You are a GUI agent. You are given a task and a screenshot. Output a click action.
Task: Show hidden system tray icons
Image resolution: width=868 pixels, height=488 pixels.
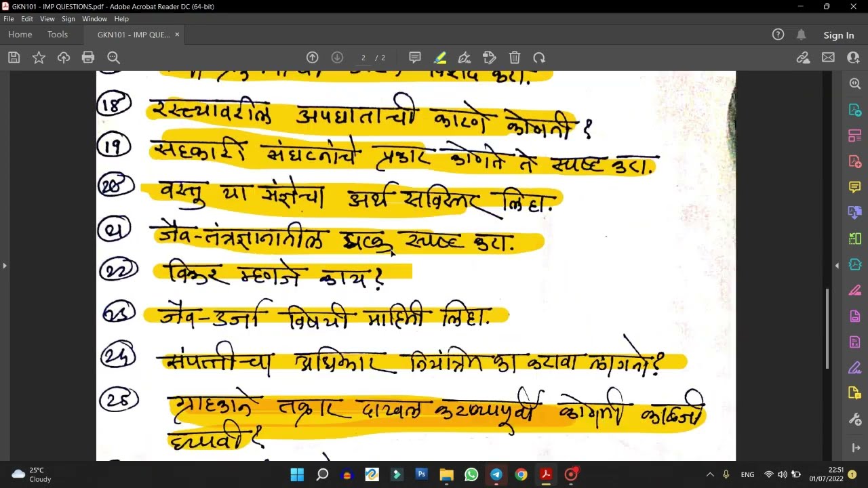pyautogui.click(x=710, y=474)
